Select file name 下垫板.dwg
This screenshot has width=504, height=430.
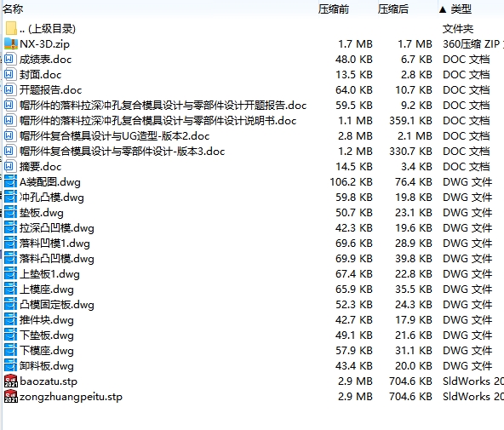47,335
